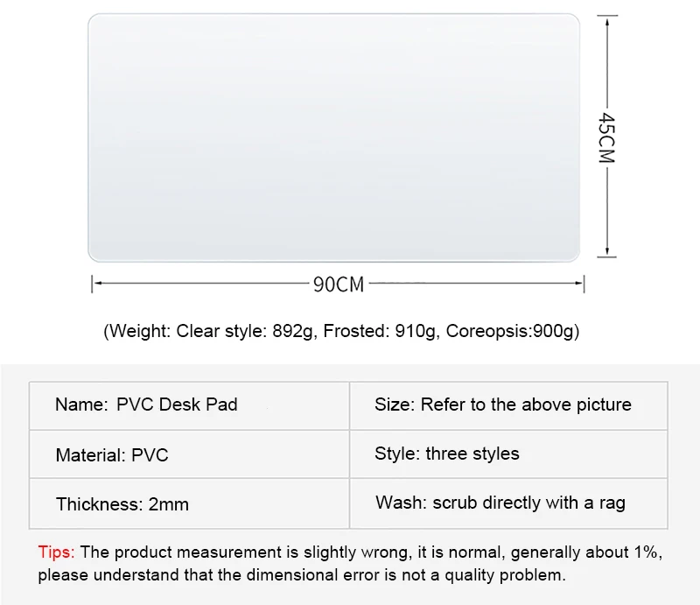This screenshot has height=605, width=700.
Task: Select the 'Material: PVC' table cell
Action: (x=189, y=454)
